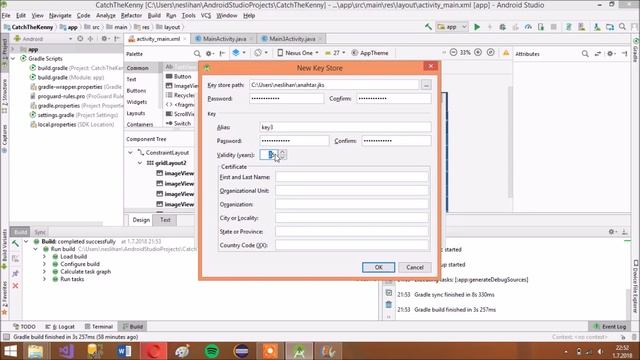
Task: Collapse the ConstraintLayout component node
Action: pyautogui.click(x=130, y=153)
